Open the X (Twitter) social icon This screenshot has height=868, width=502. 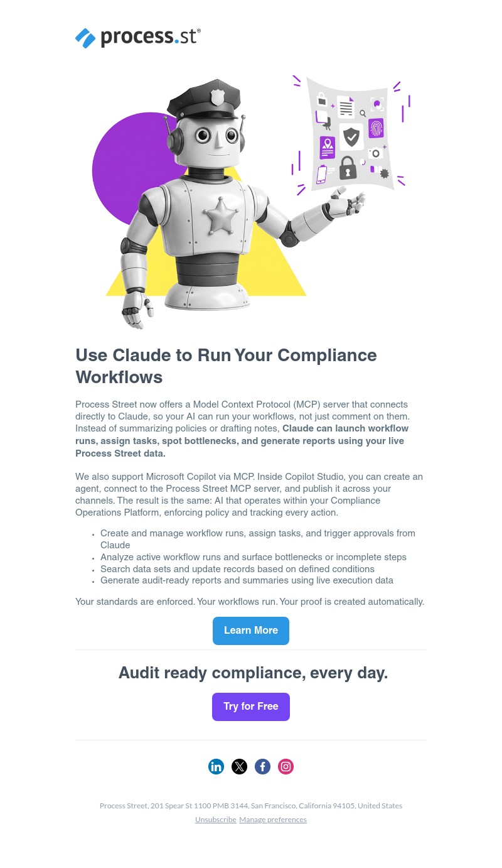239,766
